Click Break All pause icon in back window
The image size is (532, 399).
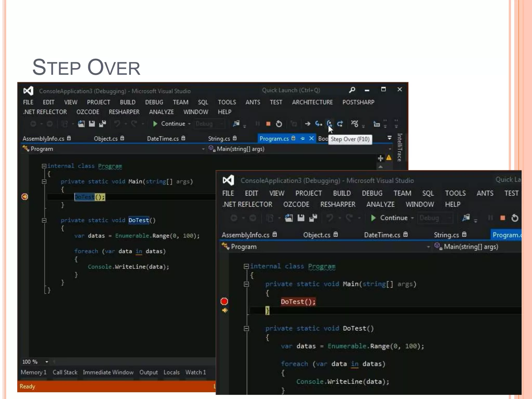pos(257,124)
